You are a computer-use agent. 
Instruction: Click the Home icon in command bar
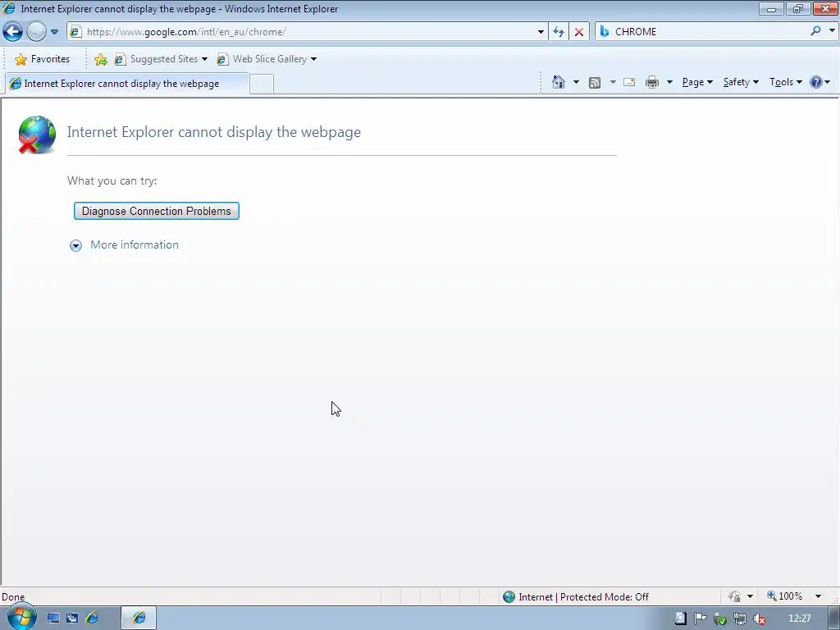(x=559, y=82)
